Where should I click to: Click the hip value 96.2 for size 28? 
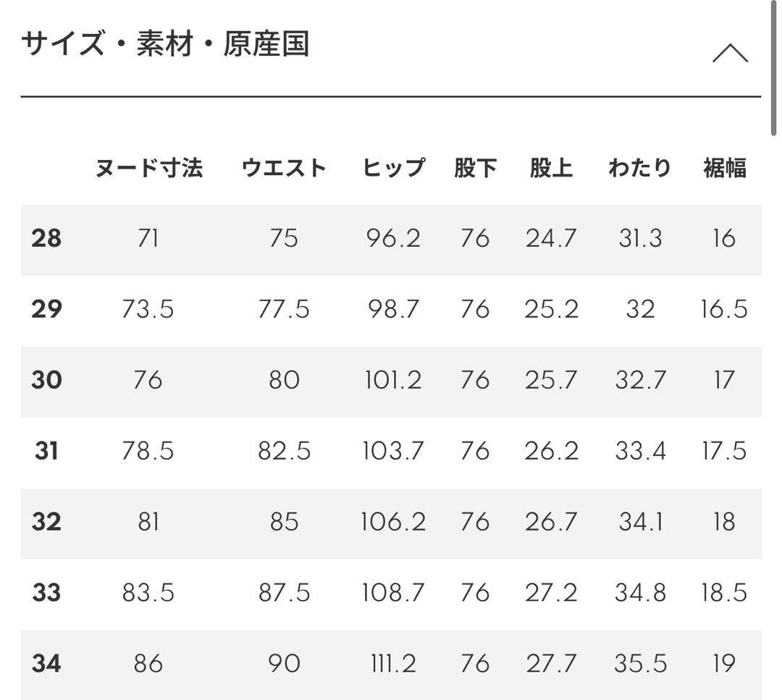coord(394,237)
